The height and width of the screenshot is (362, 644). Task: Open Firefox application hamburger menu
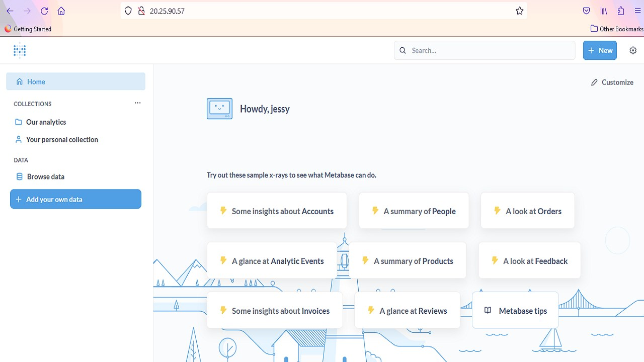coord(637,11)
